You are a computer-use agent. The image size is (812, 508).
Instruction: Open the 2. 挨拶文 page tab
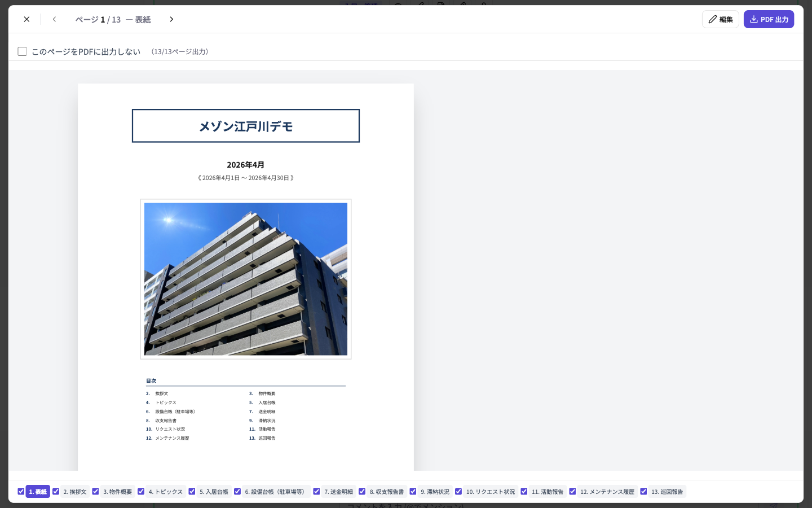pyautogui.click(x=75, y=492)
